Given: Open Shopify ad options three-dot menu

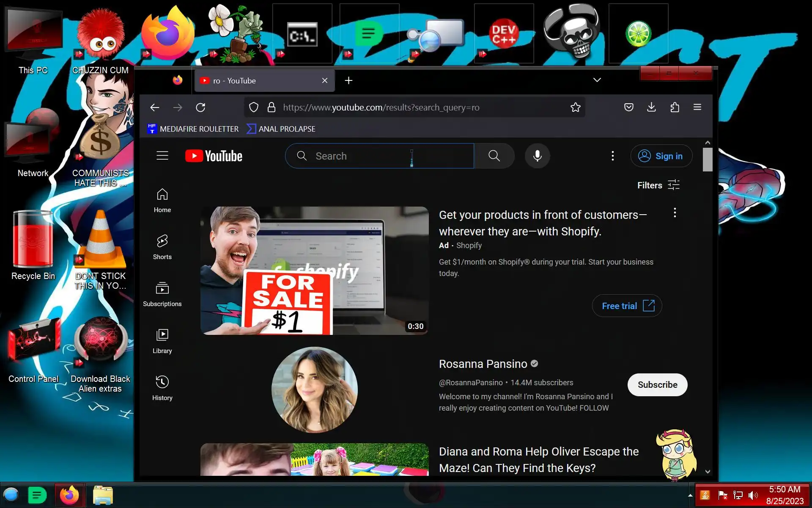Looking at the screenshot, I should point(675,213).
